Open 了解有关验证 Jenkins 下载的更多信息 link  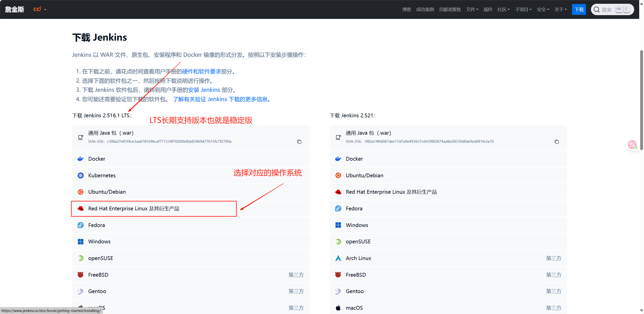pyautogui.click(x=221, y=99)
